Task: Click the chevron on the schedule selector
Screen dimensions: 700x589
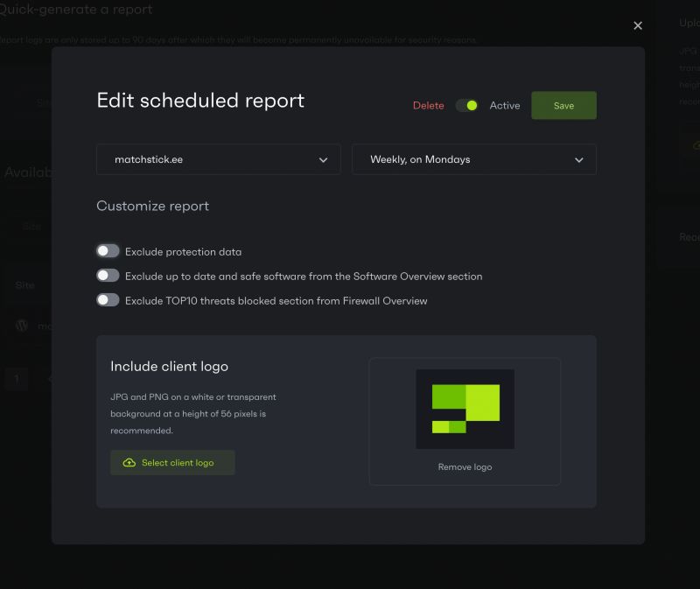Action: point(578,160)
